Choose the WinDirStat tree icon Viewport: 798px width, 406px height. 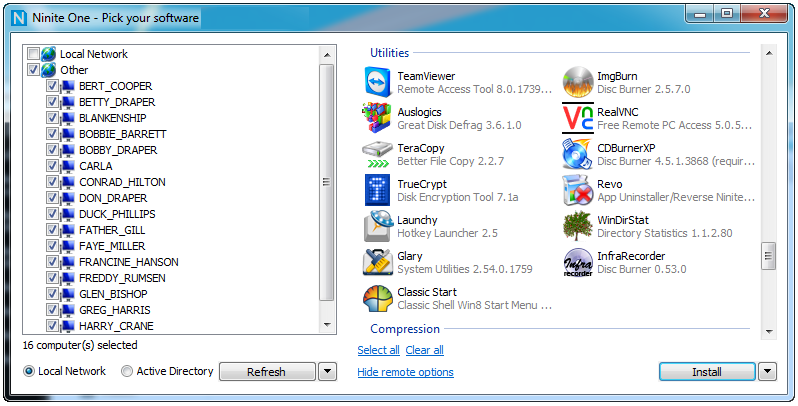pyautogui.click(x=578, y=226)
